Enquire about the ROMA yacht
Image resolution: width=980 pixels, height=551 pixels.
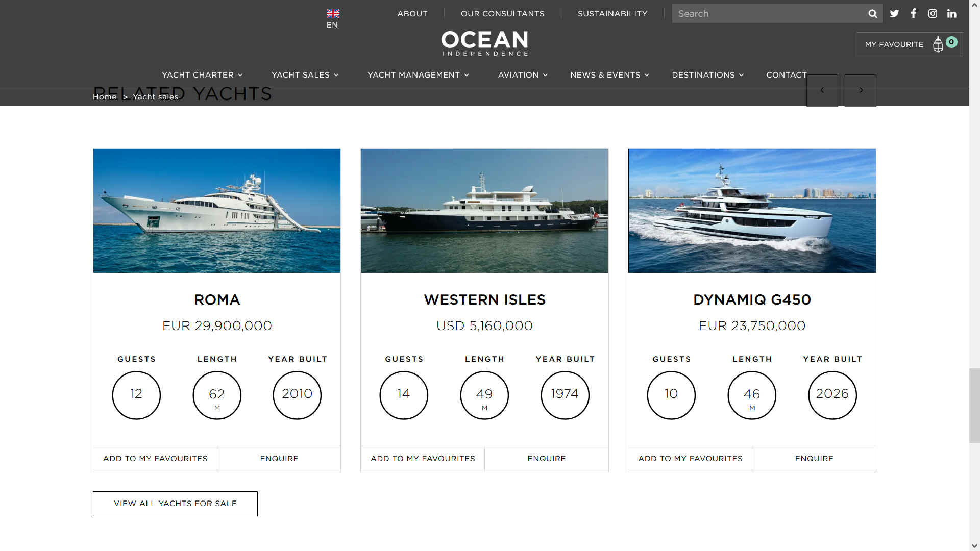[x=279, y=459]
